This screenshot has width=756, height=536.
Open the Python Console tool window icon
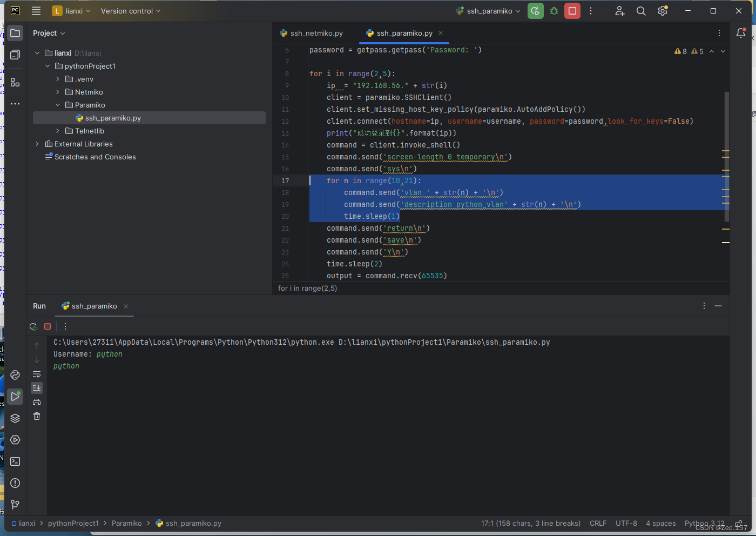tap(15, 374)
